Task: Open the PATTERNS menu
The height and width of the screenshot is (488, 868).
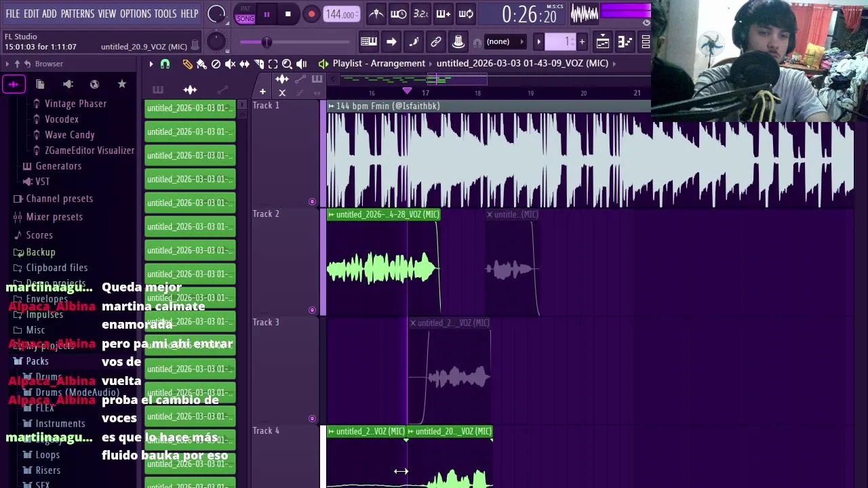Action: (77, 14)
